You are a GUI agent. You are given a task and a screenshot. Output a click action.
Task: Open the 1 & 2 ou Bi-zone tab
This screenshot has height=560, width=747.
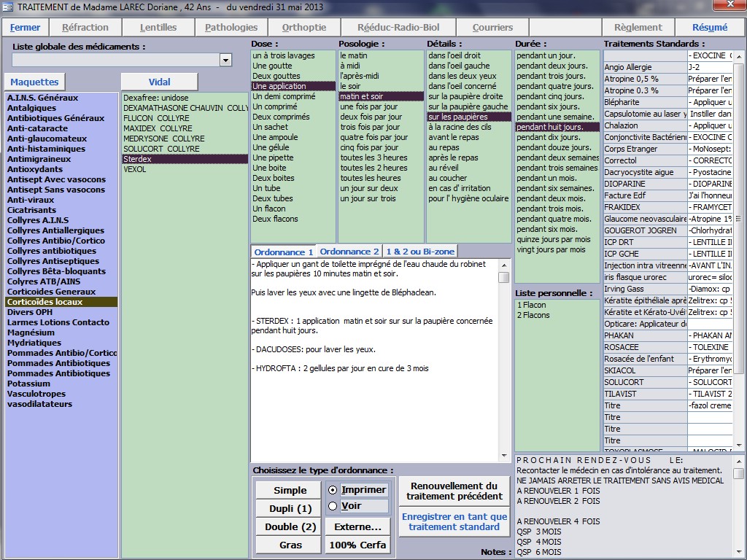420,252
